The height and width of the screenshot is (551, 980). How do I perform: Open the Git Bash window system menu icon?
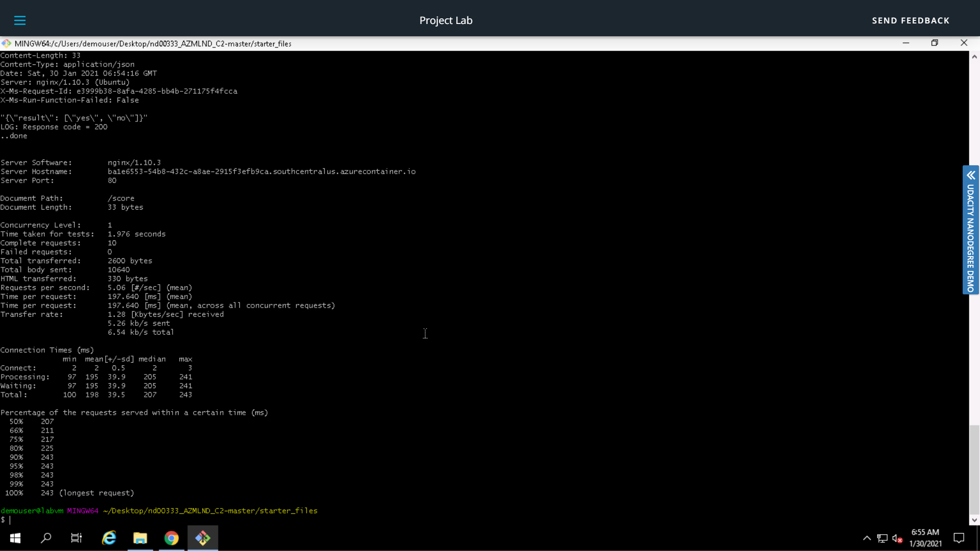point(6,43)
